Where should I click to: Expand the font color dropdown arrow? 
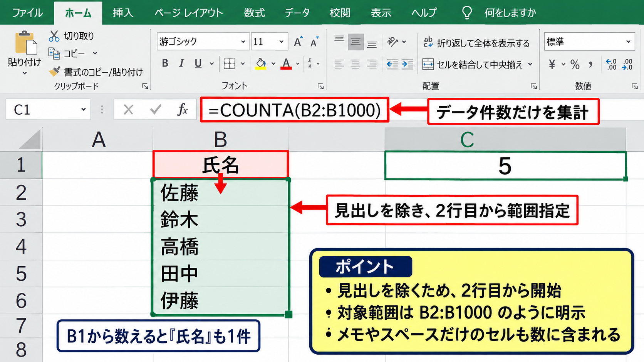[x=298, y=63]
